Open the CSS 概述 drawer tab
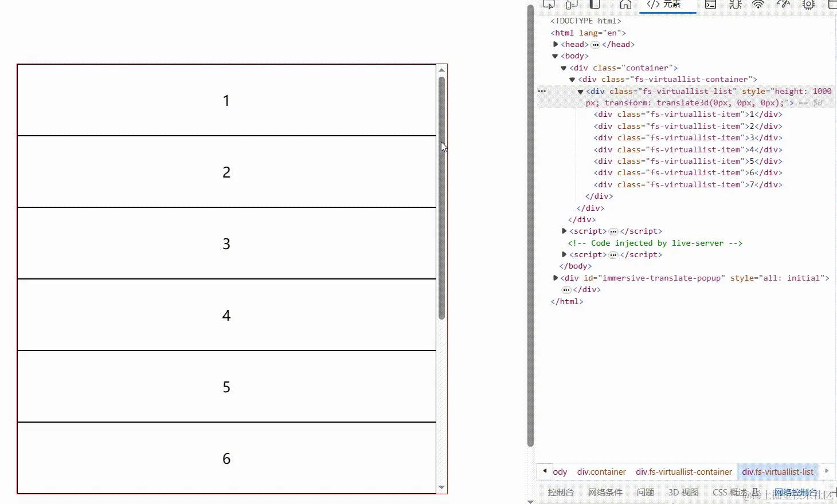This screenshot has width=837, height=504. [x=729, y=493]
